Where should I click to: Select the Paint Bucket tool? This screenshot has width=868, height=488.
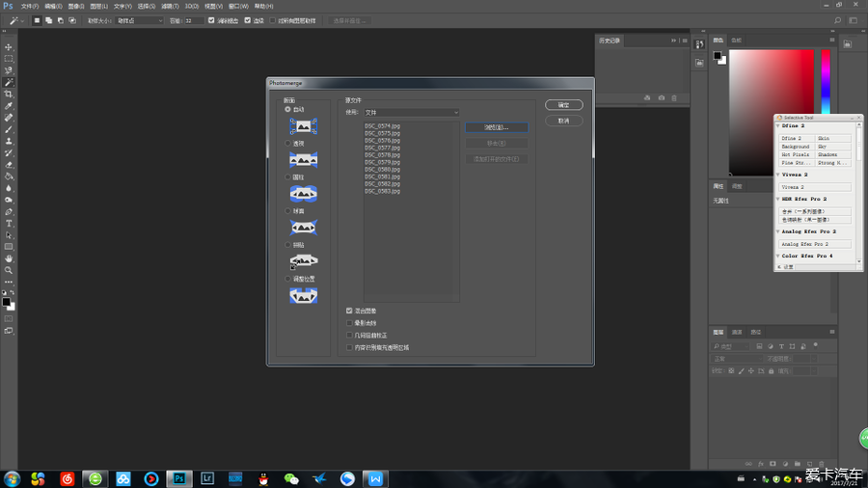click(9, 176)
